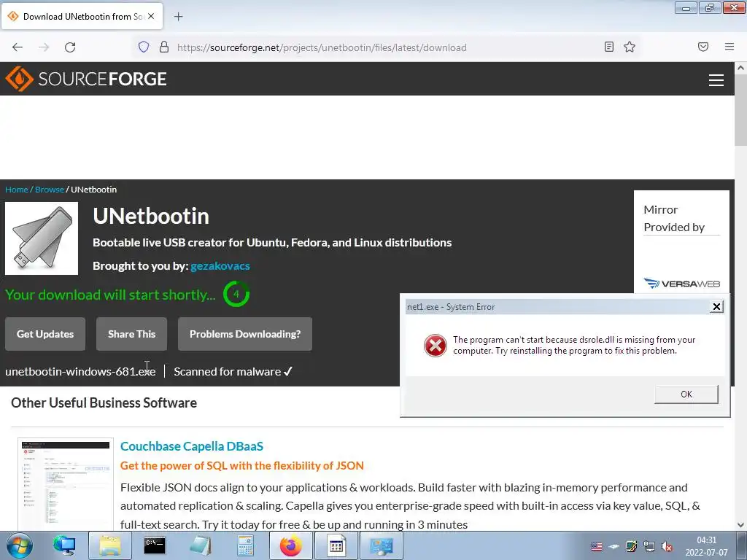This screenshot has width=747, height=560.
Task: Click the green download countdown circle
Action: click(236, 294)
